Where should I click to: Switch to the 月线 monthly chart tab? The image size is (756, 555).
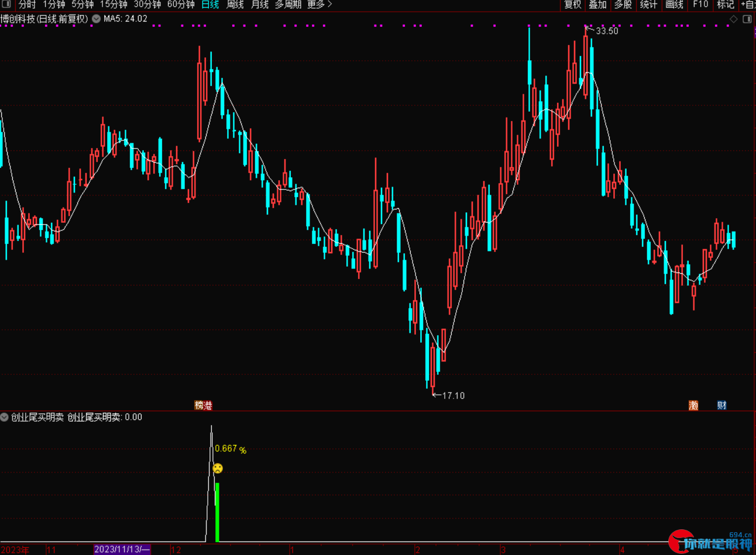(x=260, y=5)
